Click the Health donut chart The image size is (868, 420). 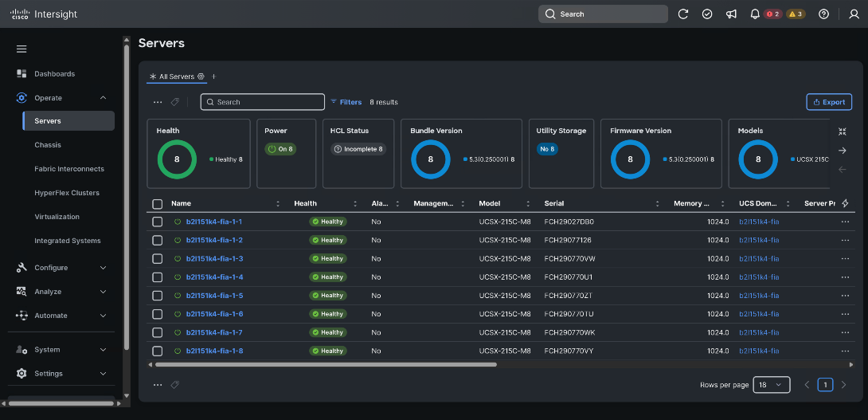[177, 159]
